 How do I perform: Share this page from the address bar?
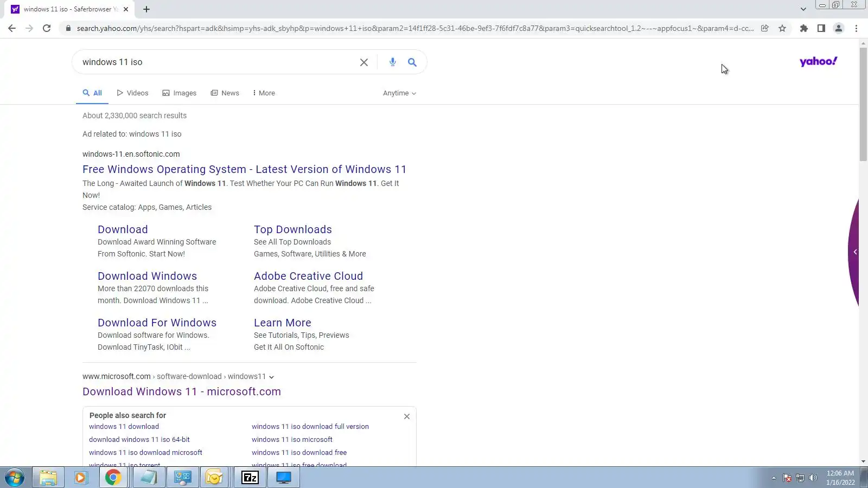pos(765,28)
